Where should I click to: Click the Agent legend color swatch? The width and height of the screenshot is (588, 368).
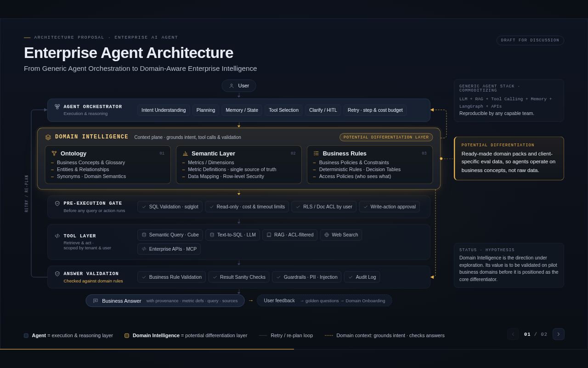point(26,336)
